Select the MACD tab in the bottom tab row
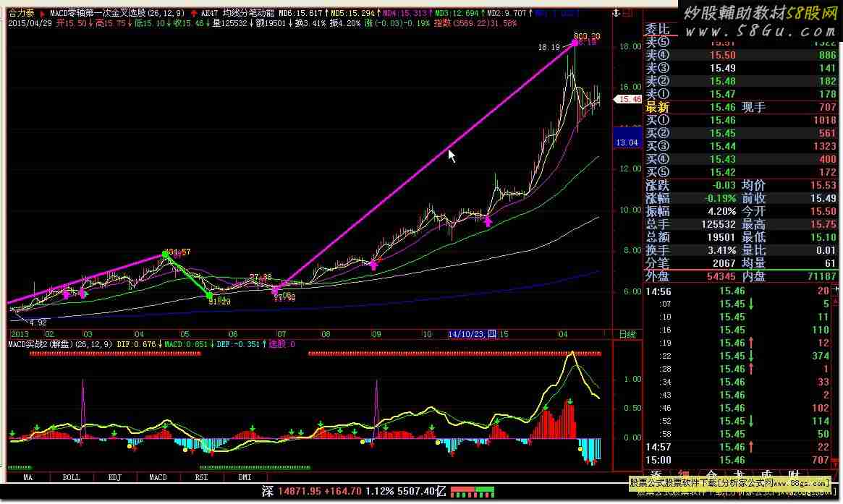This screenshot has width=843, height=504. click(158, 477)
